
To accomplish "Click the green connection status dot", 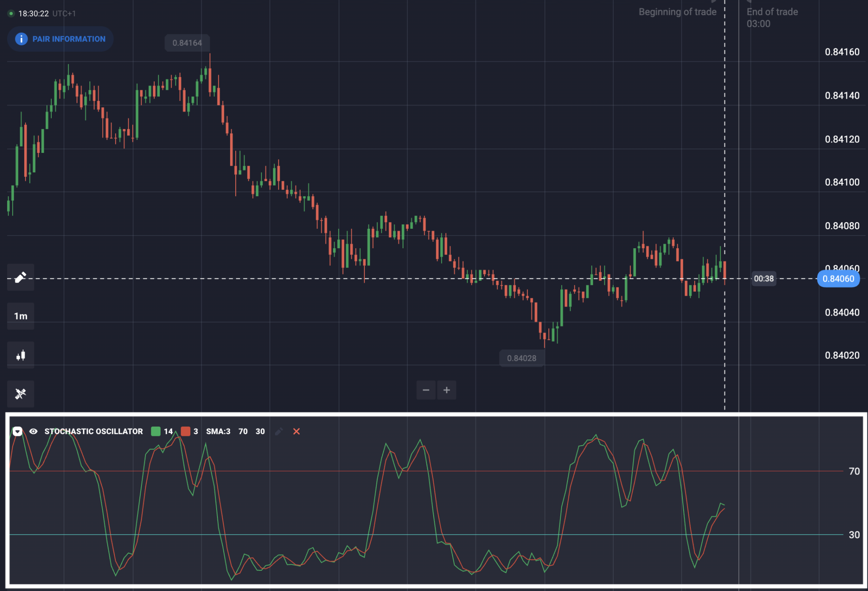I will pyautogui.click(x=11, y=14).
